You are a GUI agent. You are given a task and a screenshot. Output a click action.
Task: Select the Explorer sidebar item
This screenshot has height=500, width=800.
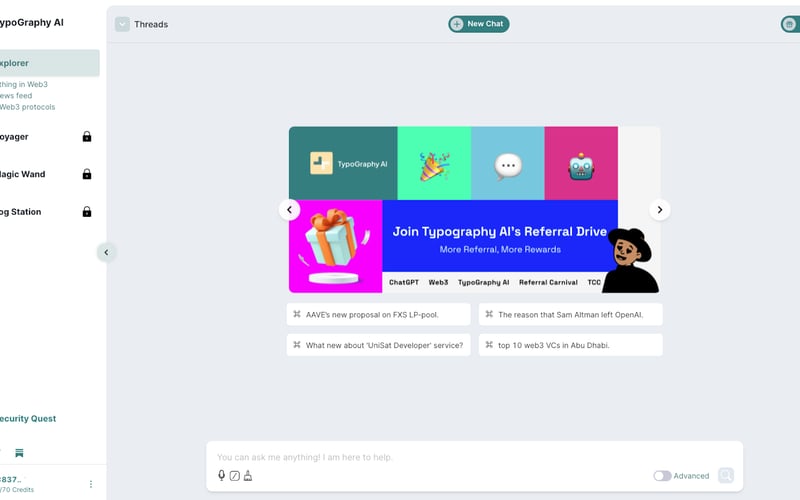pyautogui.click(x=49, y=63)
